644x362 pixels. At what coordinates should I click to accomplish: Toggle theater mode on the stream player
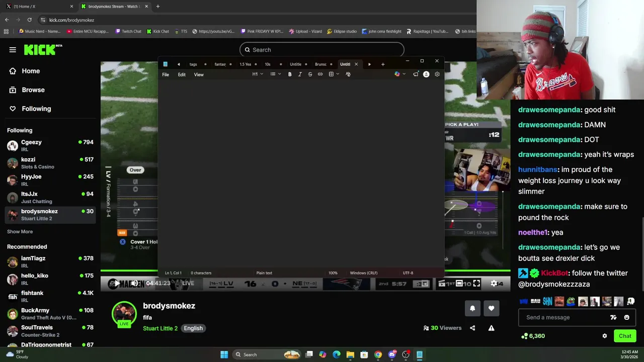(x=459, y=284)
